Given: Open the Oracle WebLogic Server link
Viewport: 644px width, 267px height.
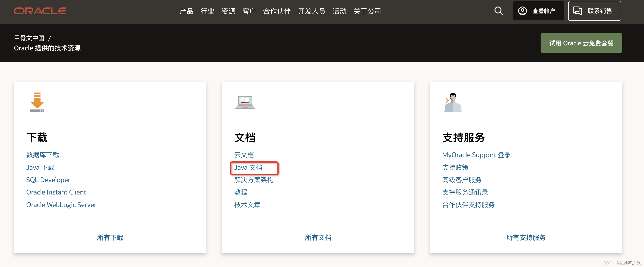Looking at the screenshot, I should coord(61,205).
